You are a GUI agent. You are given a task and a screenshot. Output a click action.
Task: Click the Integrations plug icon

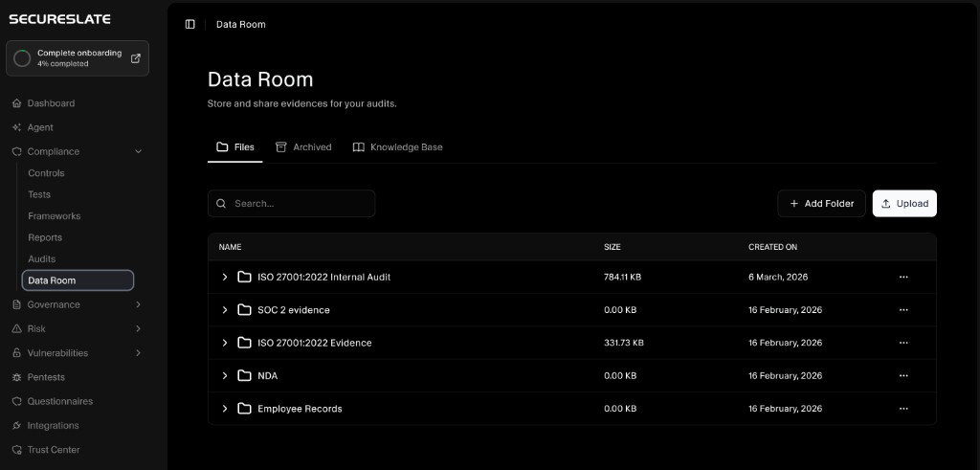[17, 426]
